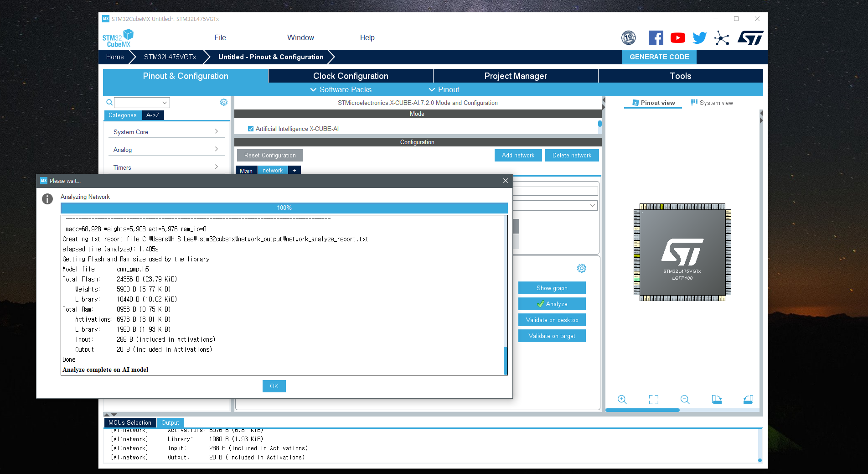Click the Analyze button
Image resolution: width=868 pixels, height=474 pixels.
click(x=552, y=304)
